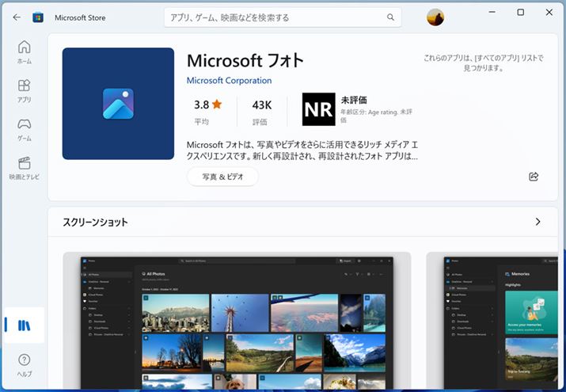Maximize the Microsoft Store window

[x=521, y=12]
